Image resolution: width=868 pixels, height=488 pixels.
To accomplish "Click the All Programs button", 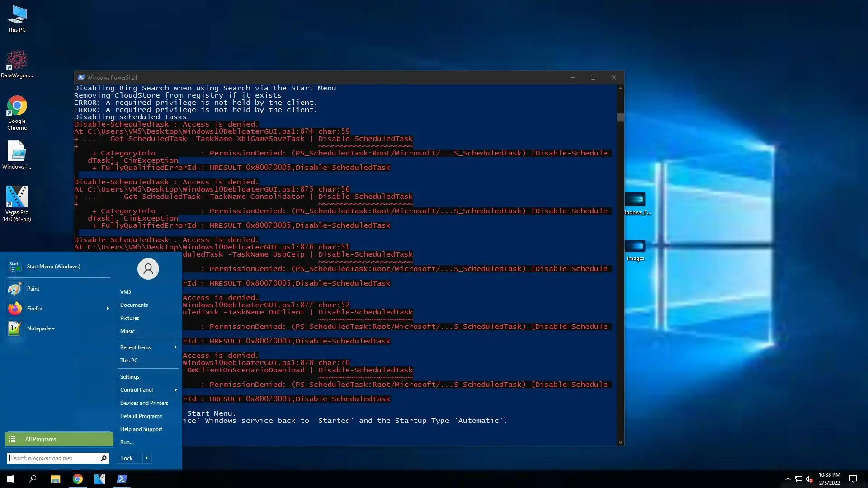I will point(59,439).
